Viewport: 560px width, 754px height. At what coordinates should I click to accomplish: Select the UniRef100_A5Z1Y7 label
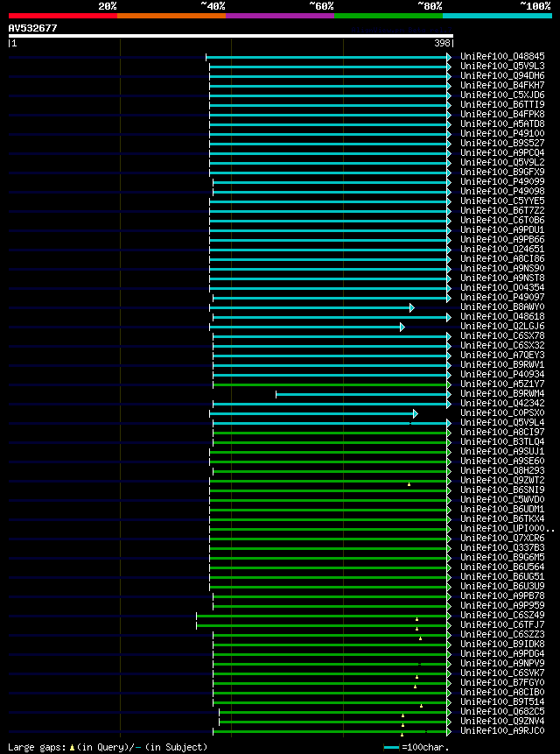pyautogui.click(x=502, y=384)
